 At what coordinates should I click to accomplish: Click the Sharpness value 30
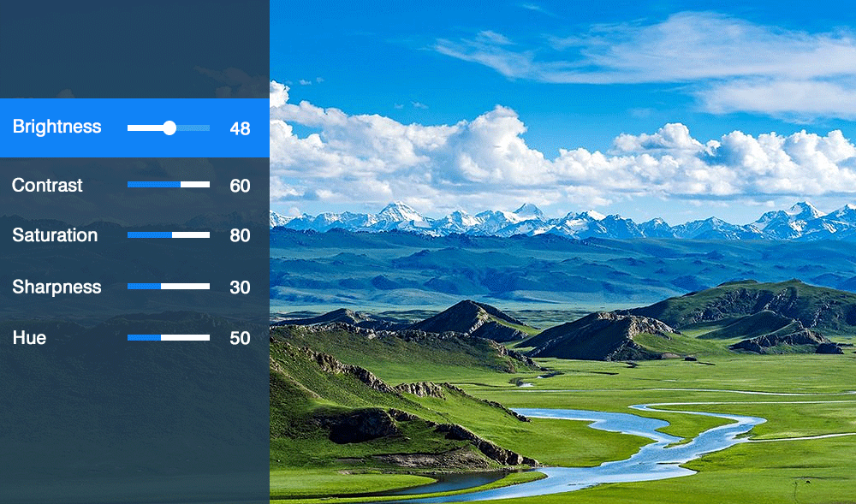(241, 288)
